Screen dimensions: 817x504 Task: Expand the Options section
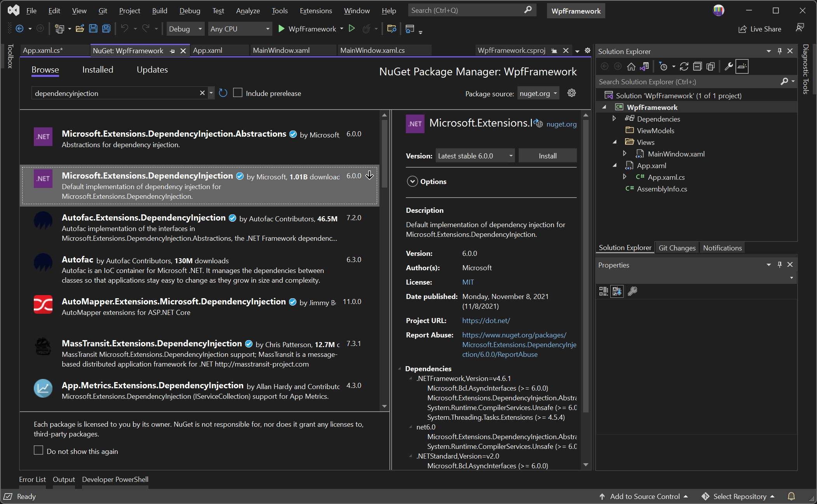412,181
